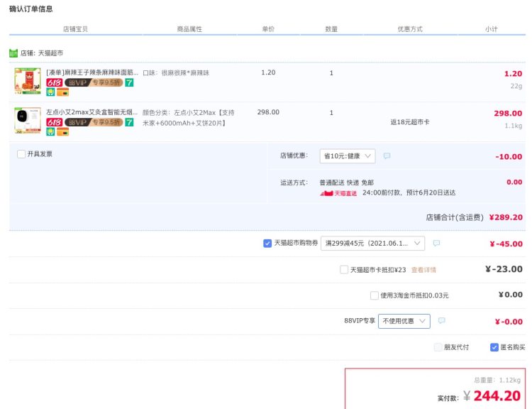Click the 口味: 很麻很辣*麻辣味 attribute text

(x=176, y=72)
